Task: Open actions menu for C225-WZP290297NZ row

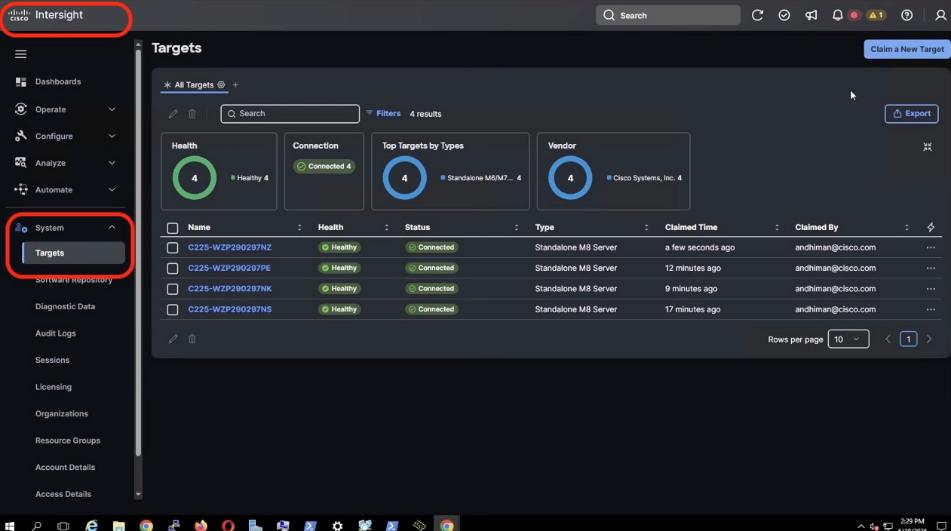Action: point(930,247)
